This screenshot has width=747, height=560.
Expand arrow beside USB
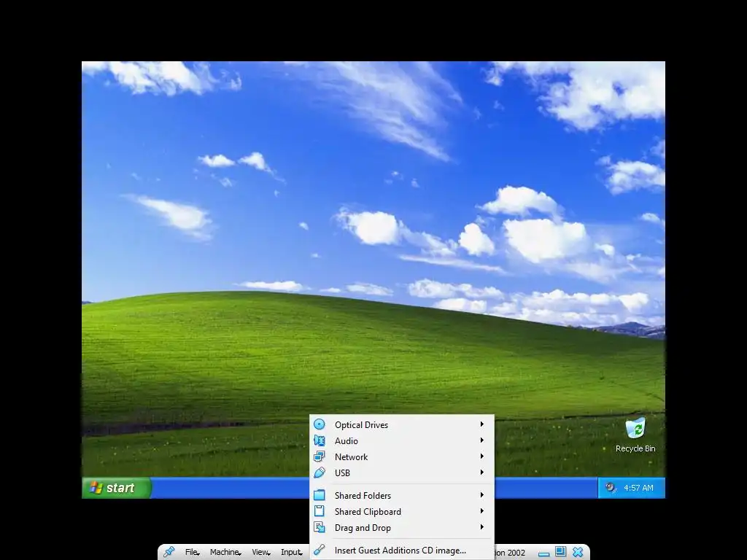(482, 472)
